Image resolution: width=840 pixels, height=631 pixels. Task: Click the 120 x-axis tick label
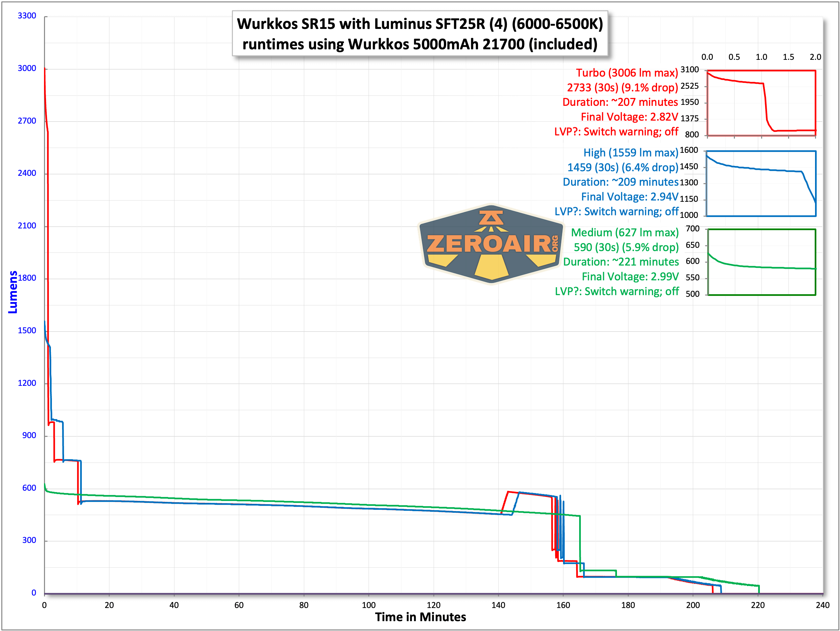pyautogui.click(x=433, y=605)
